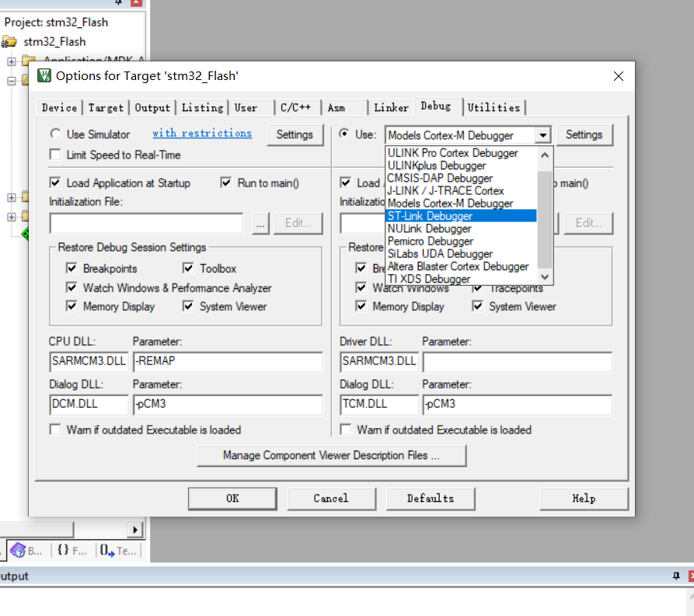Collapse the debugger dropdown arrow

542,135
